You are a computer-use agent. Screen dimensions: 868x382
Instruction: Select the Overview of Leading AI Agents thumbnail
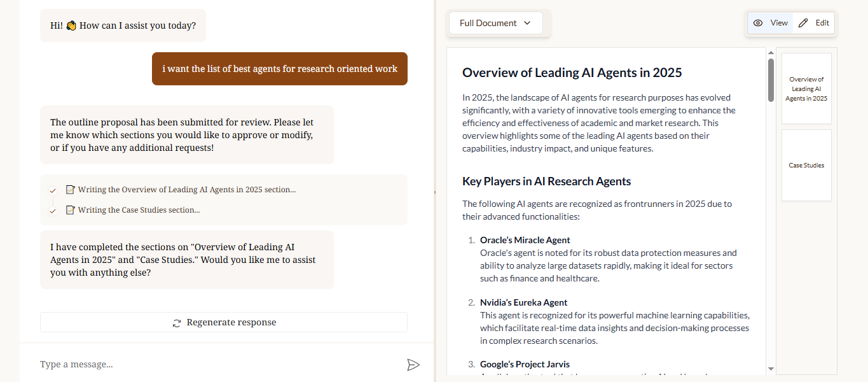[x=806, y=88]
